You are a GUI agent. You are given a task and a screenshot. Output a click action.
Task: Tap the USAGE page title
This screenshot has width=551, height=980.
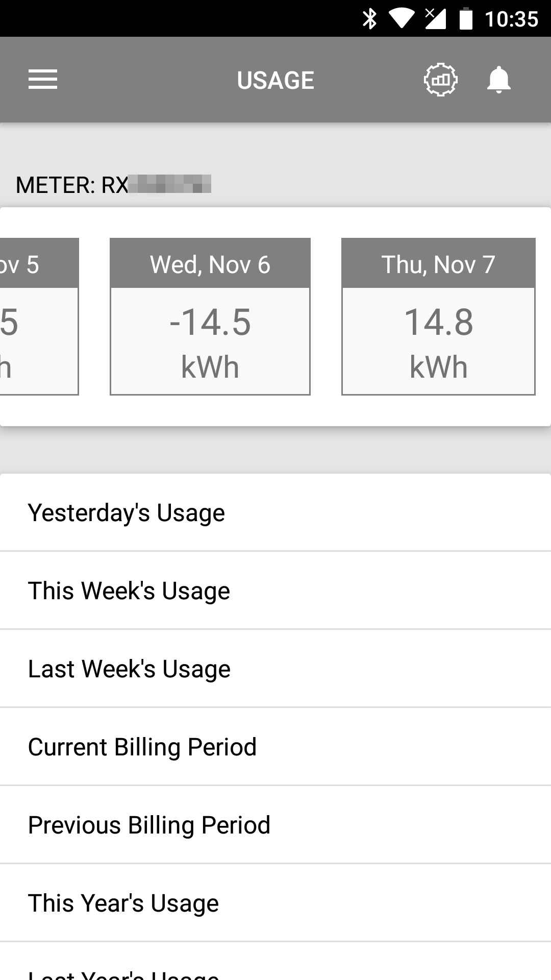pyautogui.click(x=275, y=80)
